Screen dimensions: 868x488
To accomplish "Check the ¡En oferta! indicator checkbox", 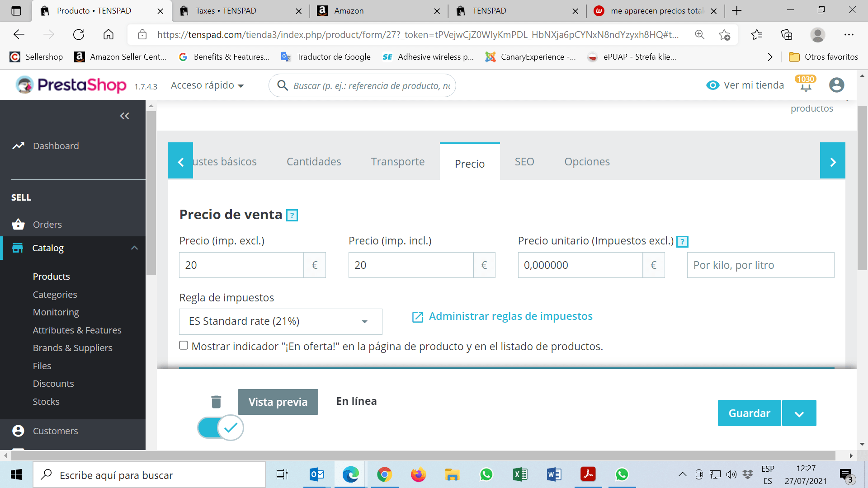I will [184, 346].
